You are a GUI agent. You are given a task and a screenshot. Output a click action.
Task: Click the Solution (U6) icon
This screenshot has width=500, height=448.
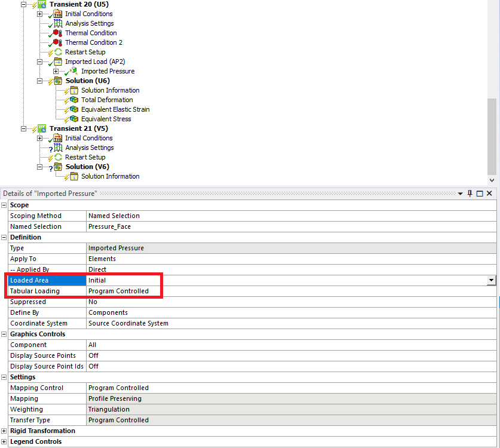pyautogui.click(x=58, y=81)
